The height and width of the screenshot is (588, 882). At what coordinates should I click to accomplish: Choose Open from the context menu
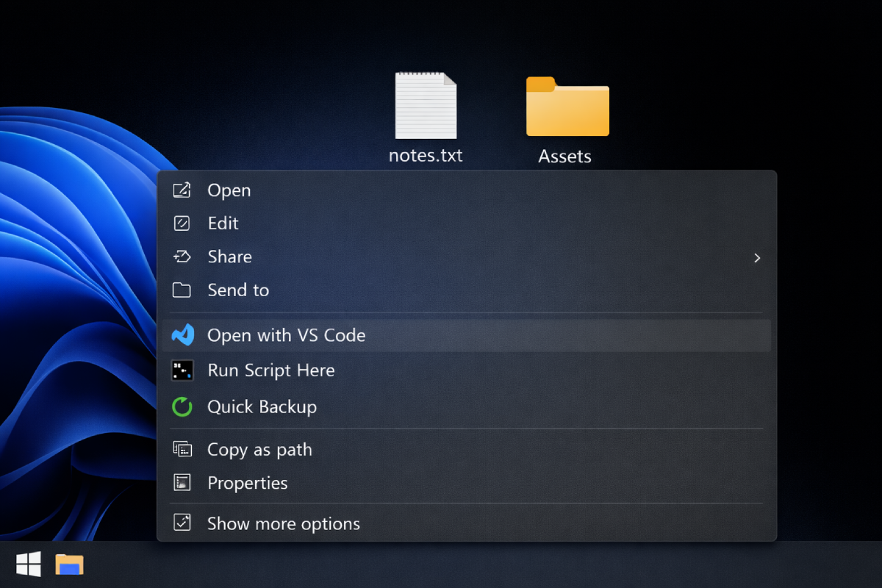pyautogui.click(x=229, y=190)
